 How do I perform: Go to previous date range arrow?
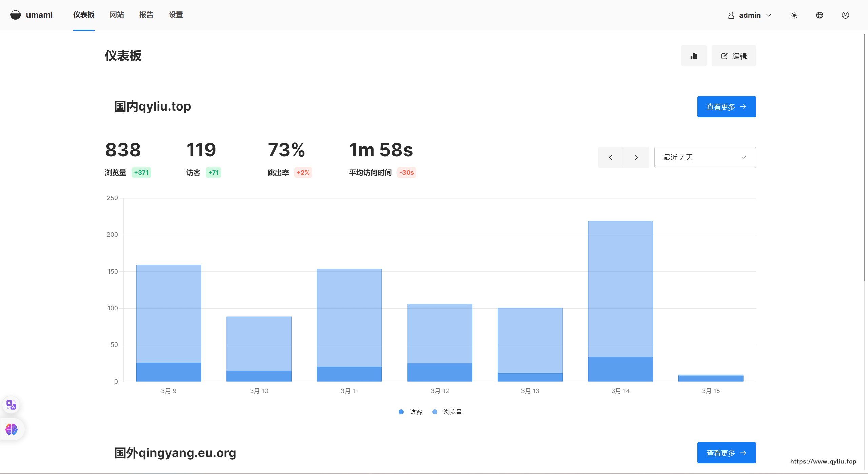pos(611,157)
